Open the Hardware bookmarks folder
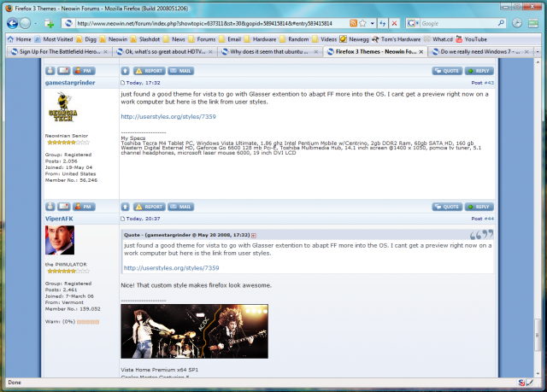This screenshot has height=392, width=547. 260,39
